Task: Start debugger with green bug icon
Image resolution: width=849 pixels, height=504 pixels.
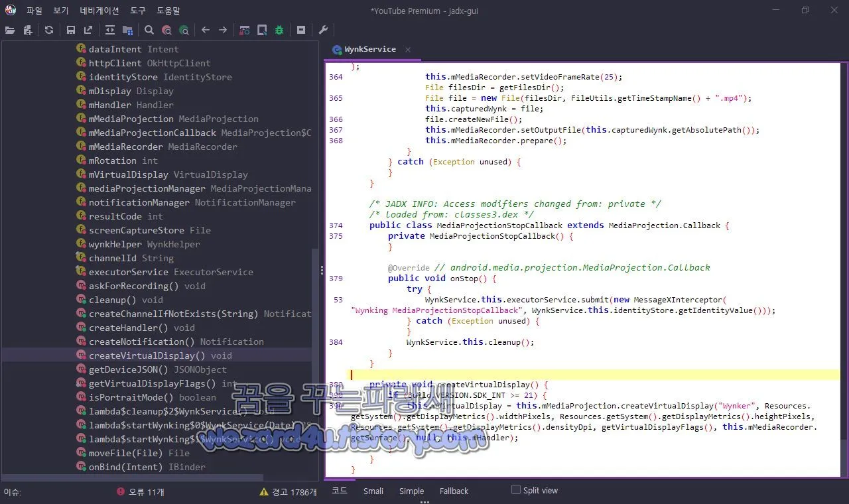Action: pos(279,30)
